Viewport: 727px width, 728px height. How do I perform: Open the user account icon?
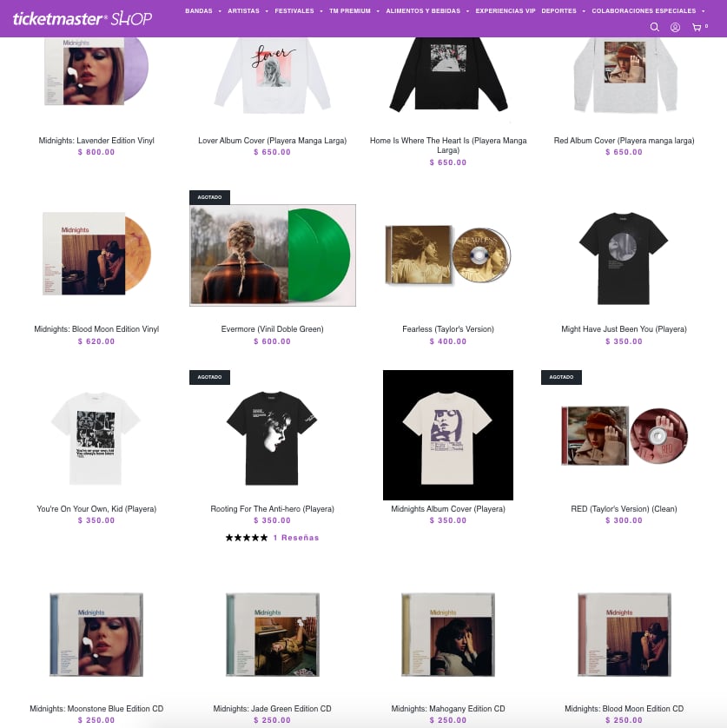675,28
